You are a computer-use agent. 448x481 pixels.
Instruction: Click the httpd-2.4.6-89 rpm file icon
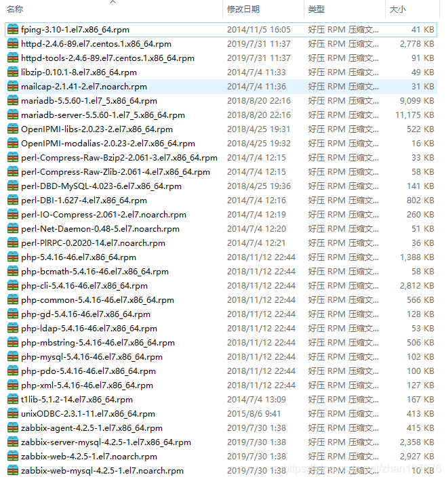coord(13,44)
